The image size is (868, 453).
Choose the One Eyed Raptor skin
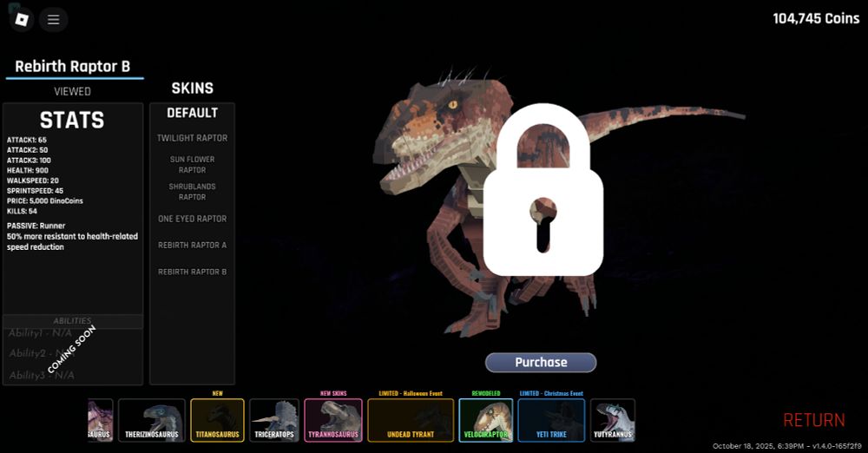click(x=192, y=219)
